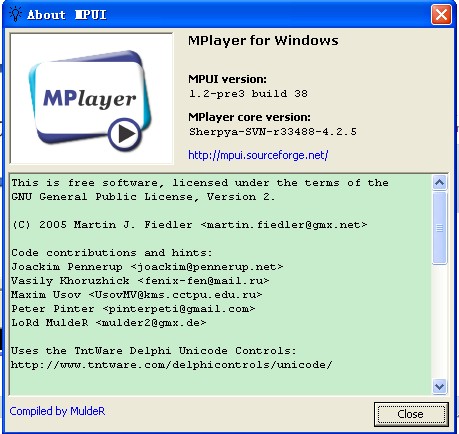
Task: Click the MPUI version value 1.2-pre3 build 38
Action: pyautogui.click(x=248, y=94)
